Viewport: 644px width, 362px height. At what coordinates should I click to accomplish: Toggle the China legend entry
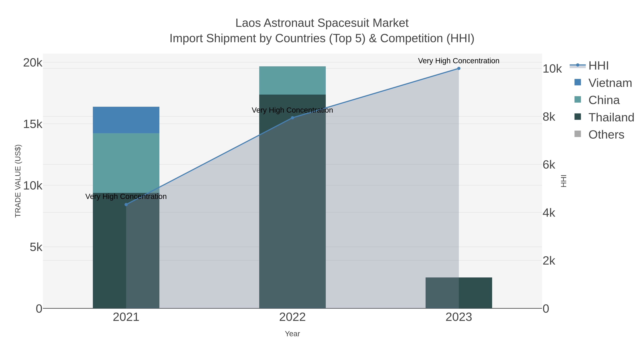point(597,100)
